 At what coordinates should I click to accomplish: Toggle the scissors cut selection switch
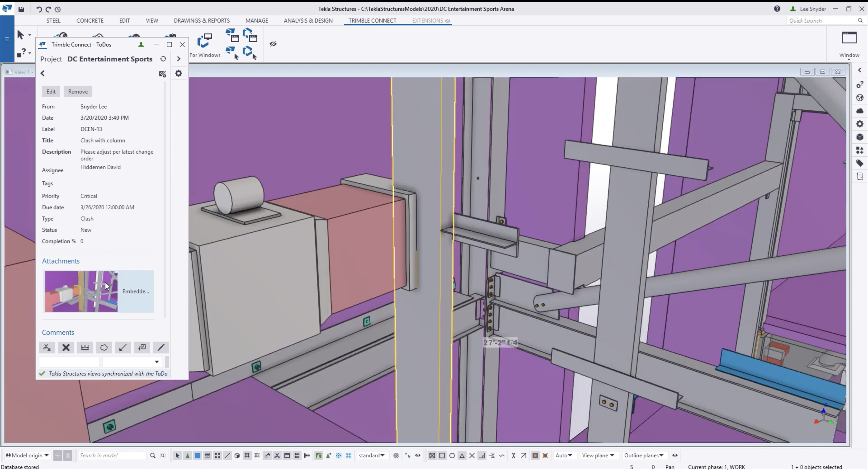coord(277,456)
